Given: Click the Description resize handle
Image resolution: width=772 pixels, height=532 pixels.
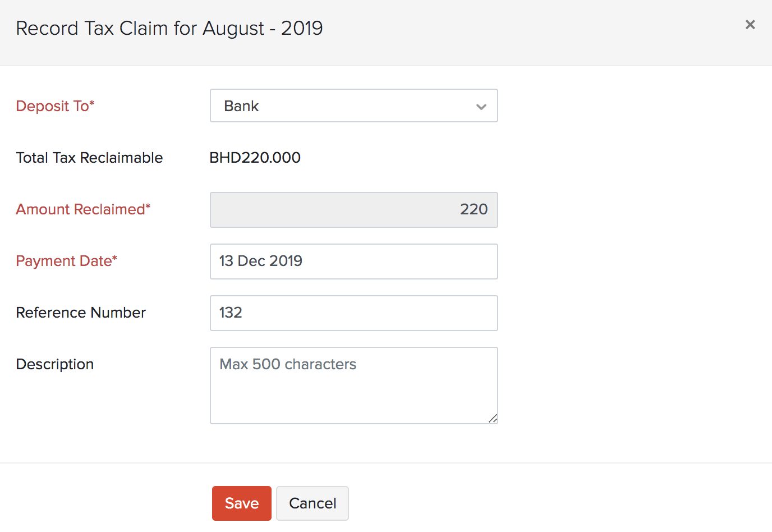Looking at the screenshot, I should click(493, 418).
